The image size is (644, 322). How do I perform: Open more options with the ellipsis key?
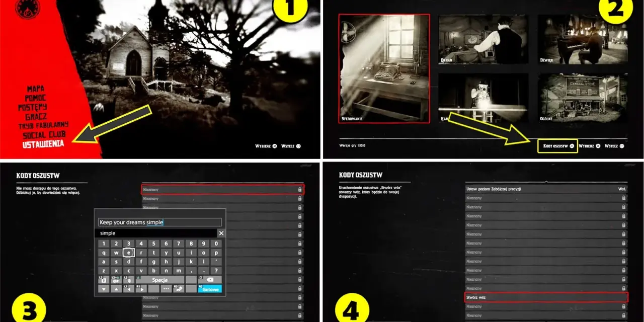tap(166, 289)
